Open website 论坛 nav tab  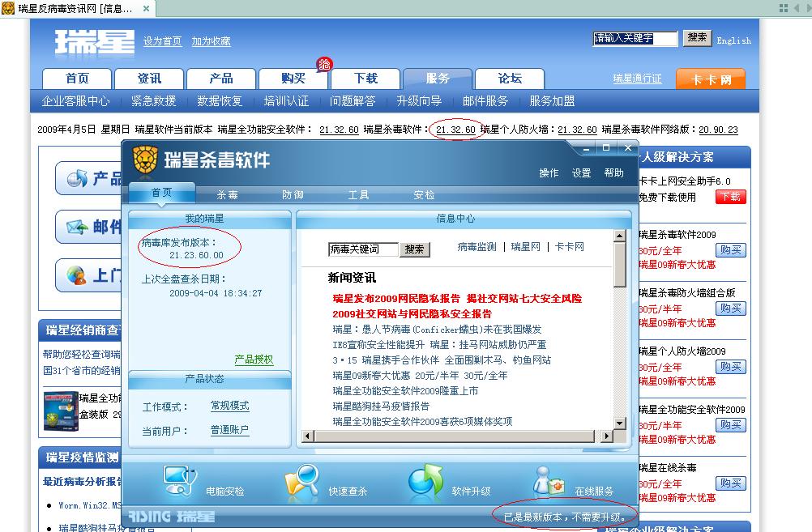[510, 79]
